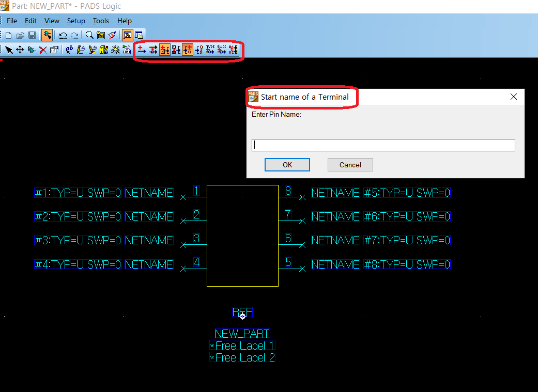Select the Set Pin TYPE tool

tap(210, 50)
